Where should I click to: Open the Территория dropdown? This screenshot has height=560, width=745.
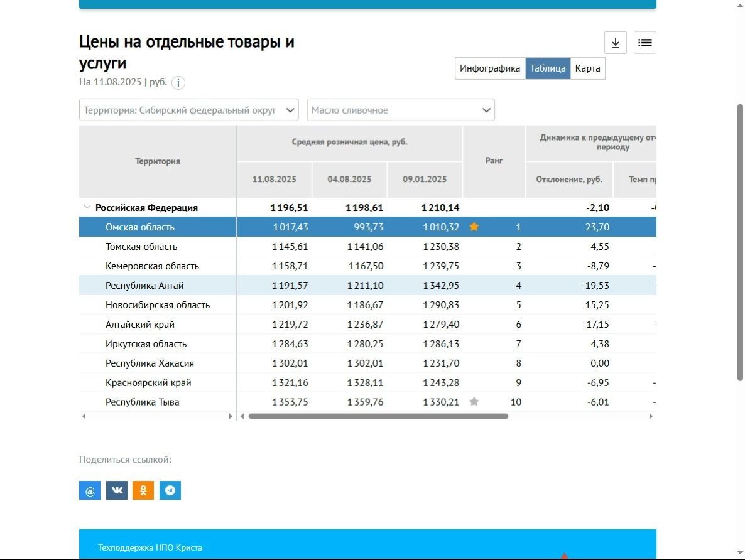pos(188,110)
